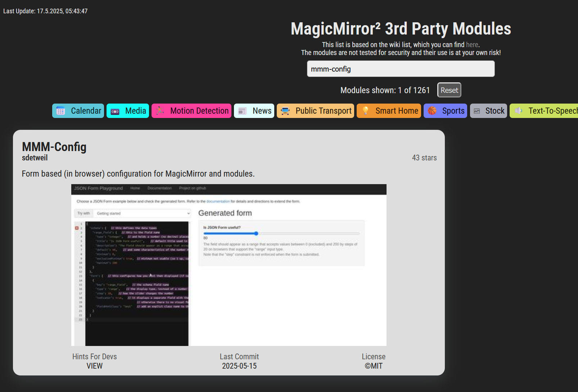
Task: Click the JSON Form Playground screenshot
Action: click(x=229, y=265)
